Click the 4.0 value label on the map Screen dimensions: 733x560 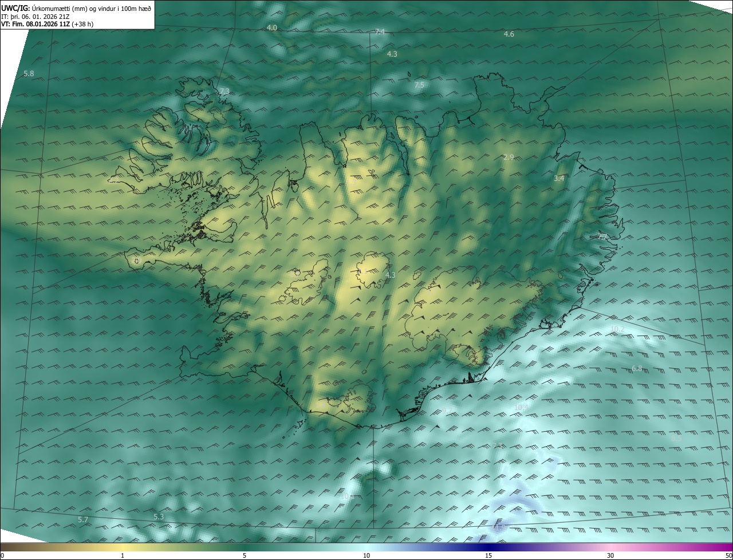tap(272, 27)
